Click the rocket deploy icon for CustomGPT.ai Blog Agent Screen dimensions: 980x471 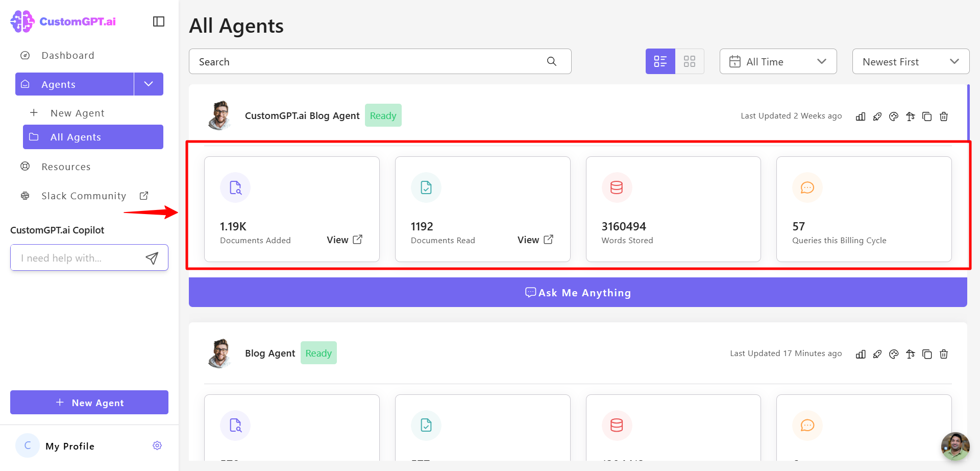tap(877, 116)
